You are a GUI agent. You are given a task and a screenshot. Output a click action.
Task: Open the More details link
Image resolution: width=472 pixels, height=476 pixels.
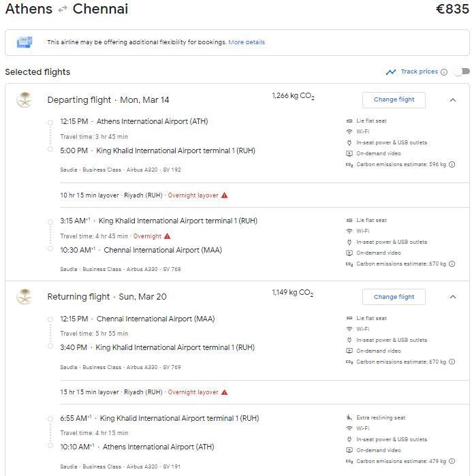(x=247, y=42)
